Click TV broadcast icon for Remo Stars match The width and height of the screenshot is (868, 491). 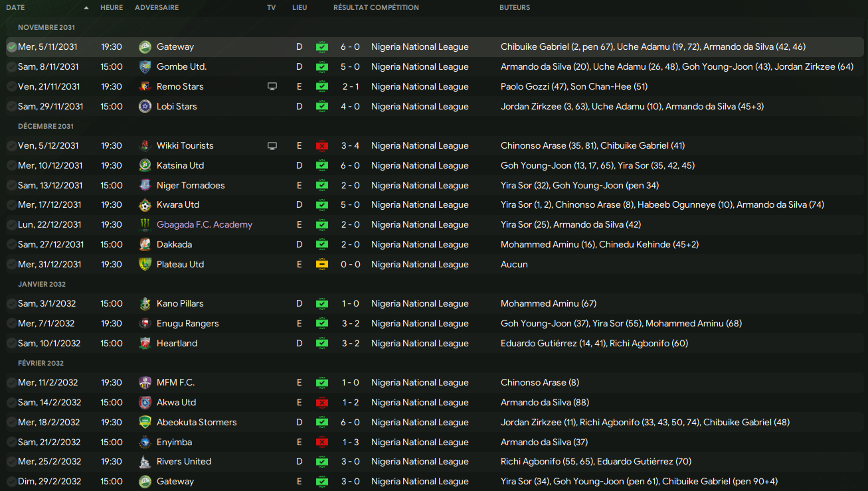tap(272, 86)
